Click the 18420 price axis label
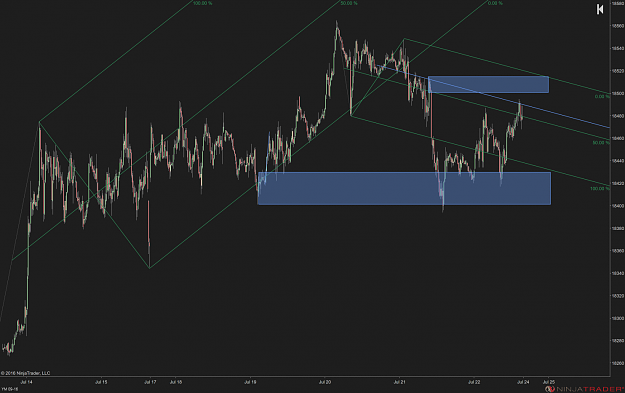Viewport: 625px width, 393px height. pyautogui.click(x=618, y=183)
